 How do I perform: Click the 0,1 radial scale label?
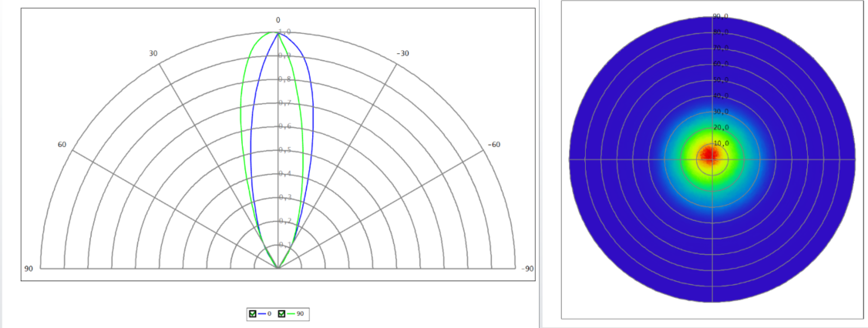284,245
